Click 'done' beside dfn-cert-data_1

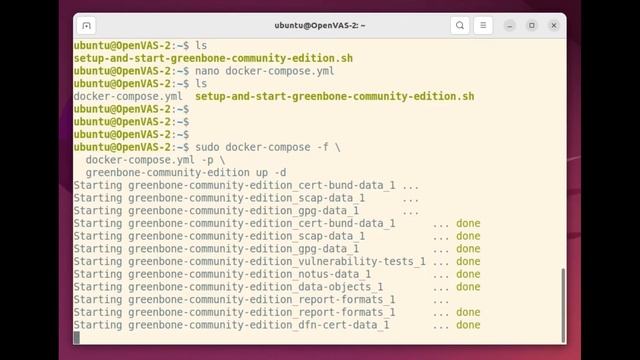coord(468,325)
